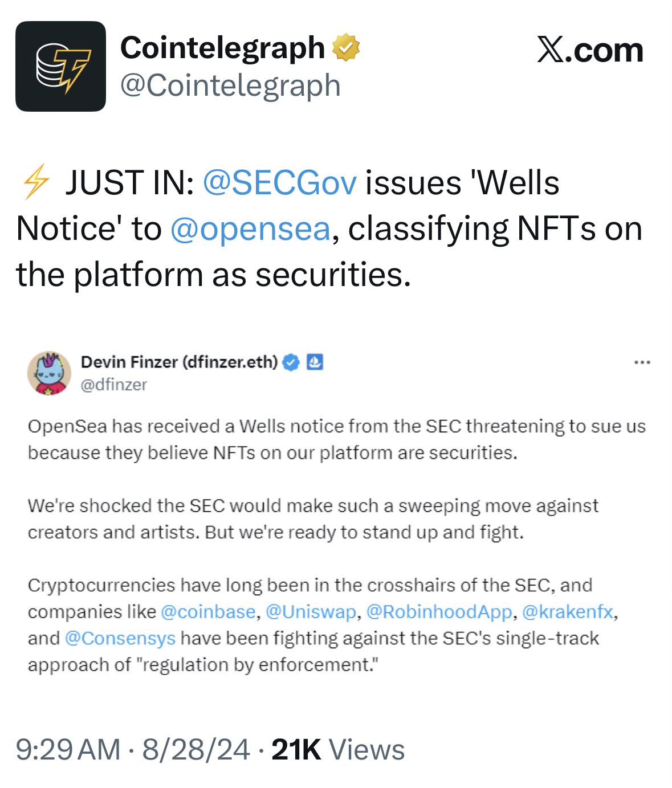Click the @krakenfx mention
The image size is (672, 788).
[567, 612]
